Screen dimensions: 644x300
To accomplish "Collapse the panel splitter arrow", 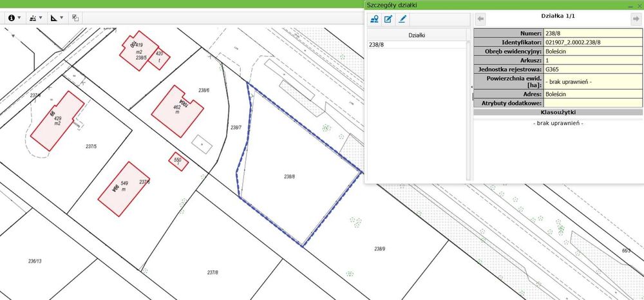I will pyautogui.click(x=472, y=87).
